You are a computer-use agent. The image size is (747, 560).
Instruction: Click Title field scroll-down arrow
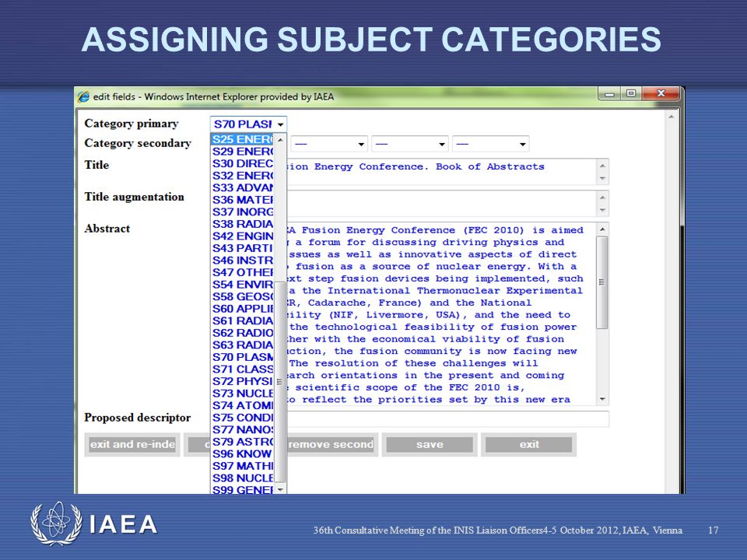click(602, 179)
